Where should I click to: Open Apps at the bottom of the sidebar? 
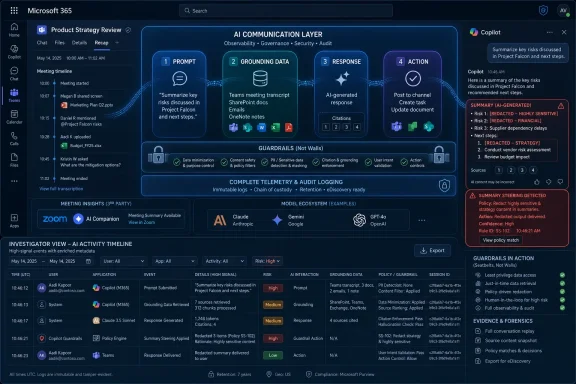pos(14,221)
